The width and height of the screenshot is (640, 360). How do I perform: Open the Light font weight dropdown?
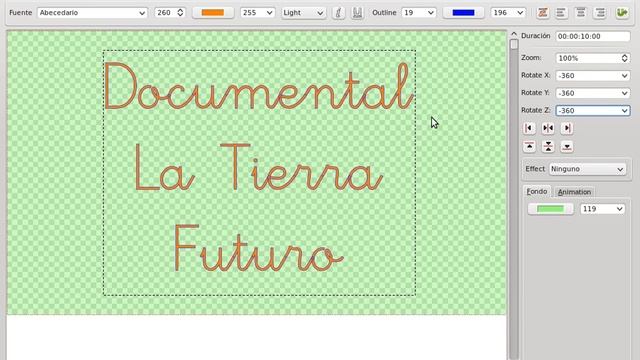[x=303, y=13]
